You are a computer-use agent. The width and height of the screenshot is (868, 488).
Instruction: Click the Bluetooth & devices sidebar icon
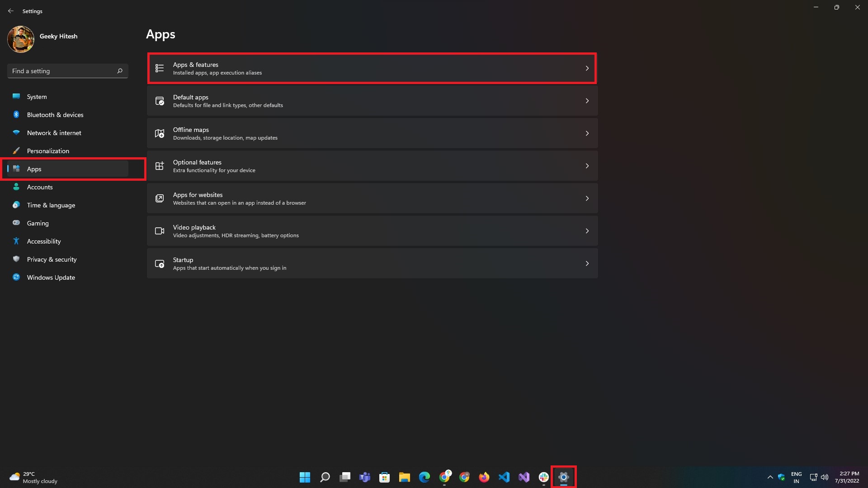pos(16,115)
